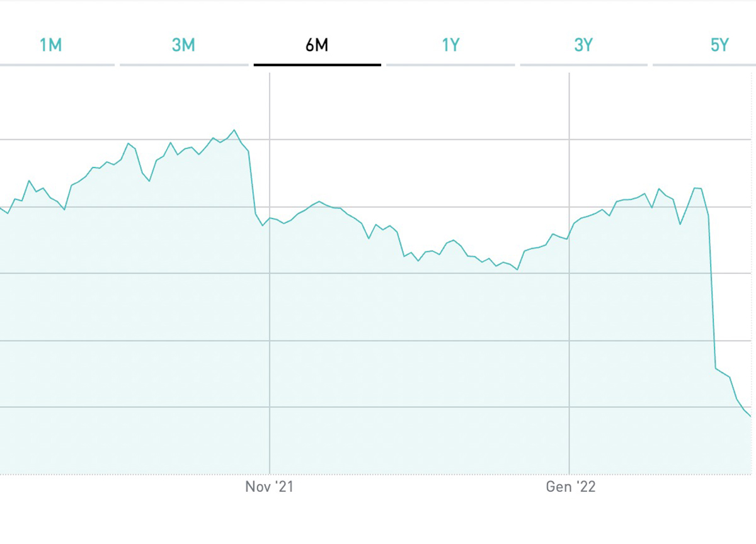This screenshot has width=756, height=544.
Task: Click the gray underline beneath the 3M tab
Action: (183, 64)
